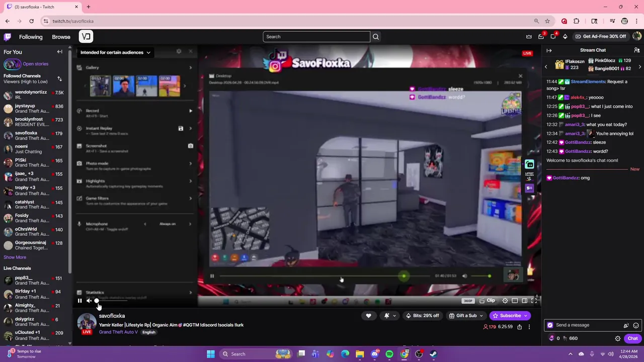
Task: Open Chrome extensions puzzle icon
Action: click(x=577, y=21)
